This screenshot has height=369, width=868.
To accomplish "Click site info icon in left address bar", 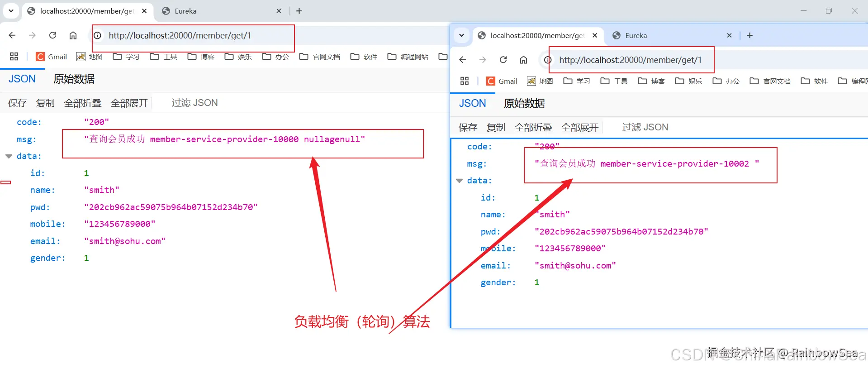I will 97,35.
